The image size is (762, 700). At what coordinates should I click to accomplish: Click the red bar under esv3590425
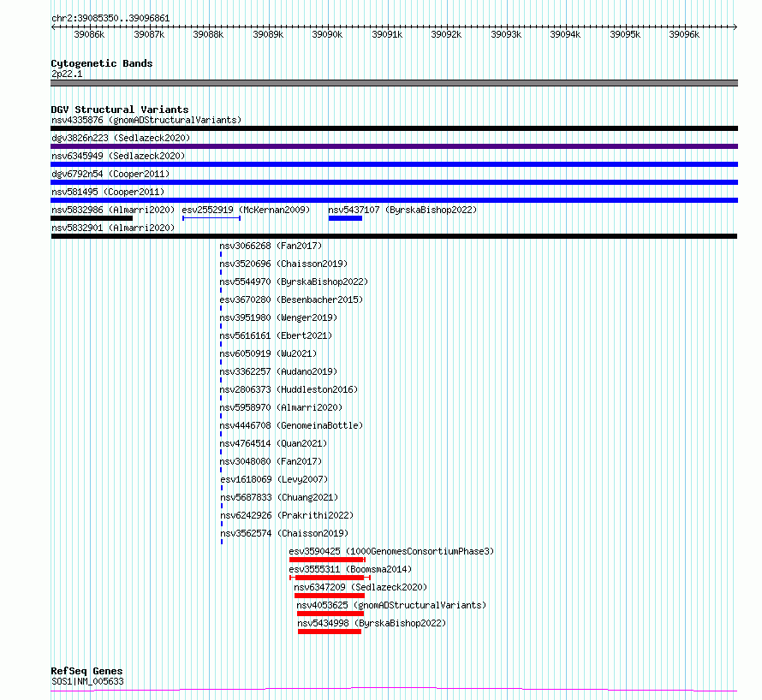(x=327, y=561)
